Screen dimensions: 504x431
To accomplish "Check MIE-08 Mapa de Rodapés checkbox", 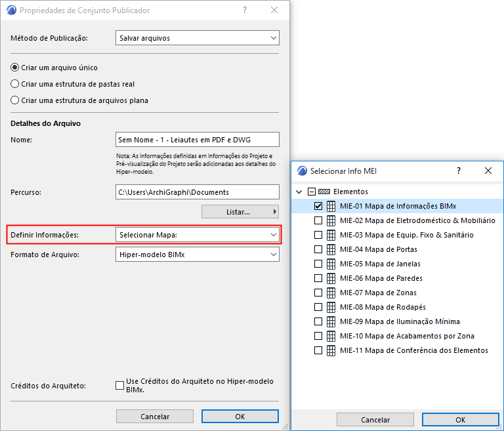I will point(318,307).
